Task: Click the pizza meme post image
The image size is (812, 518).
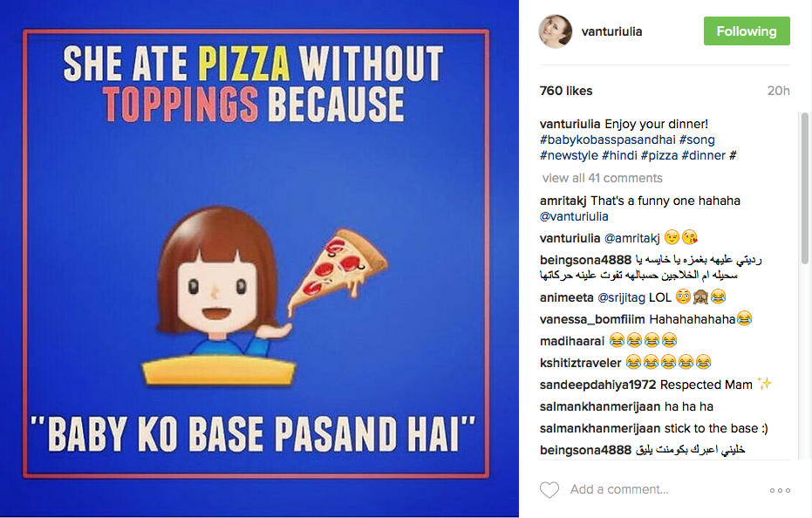Action: click(x=259, y=259)
